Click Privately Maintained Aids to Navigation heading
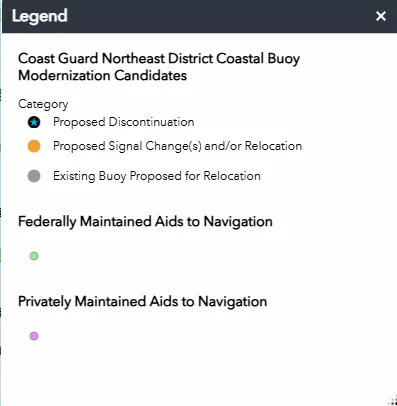The height and width of the screenshot is (406, 397). 142,302
